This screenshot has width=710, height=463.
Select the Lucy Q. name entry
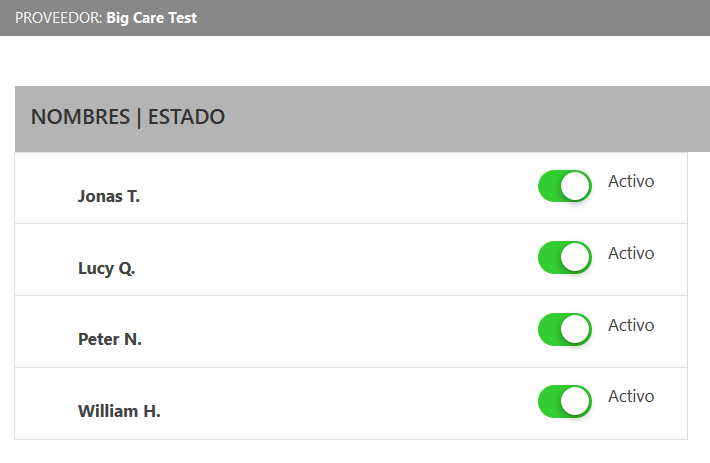click(x=106, y=268)
